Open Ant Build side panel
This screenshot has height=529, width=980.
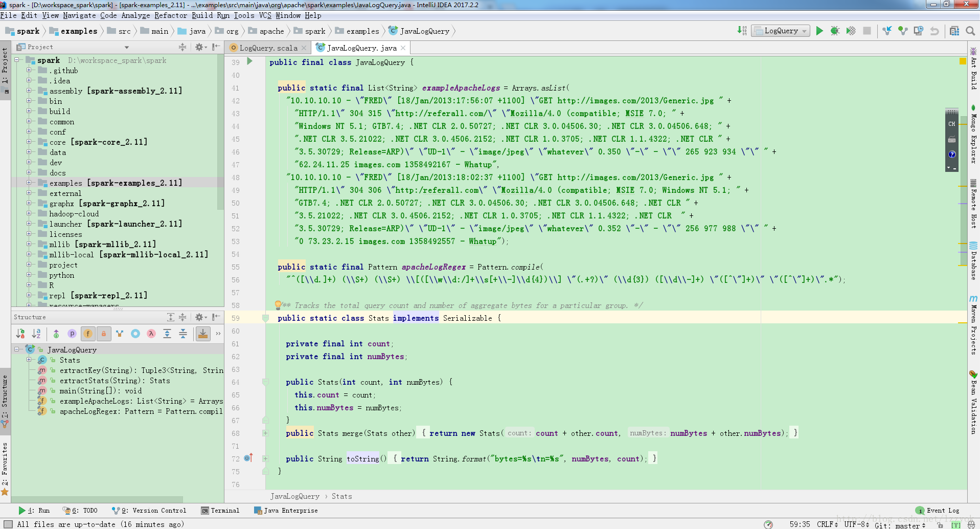pyautogui.click(x=973, y=68)
